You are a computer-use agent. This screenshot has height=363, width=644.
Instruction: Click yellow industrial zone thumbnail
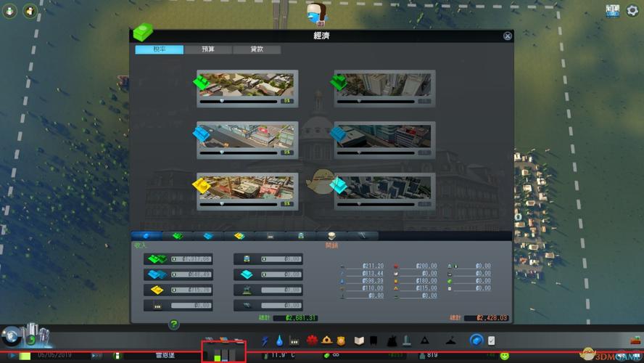tap(247, 187)
